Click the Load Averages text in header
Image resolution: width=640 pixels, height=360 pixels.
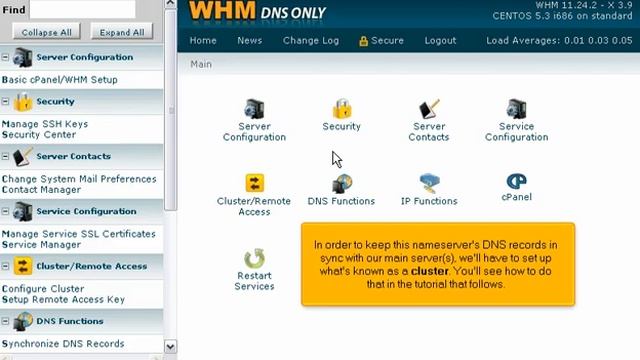point(559,40)
